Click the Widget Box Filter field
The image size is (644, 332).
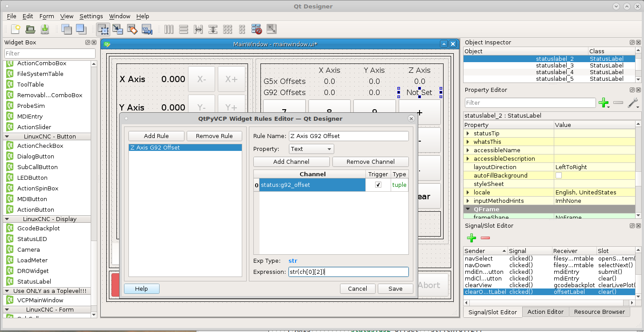(50, 53)
